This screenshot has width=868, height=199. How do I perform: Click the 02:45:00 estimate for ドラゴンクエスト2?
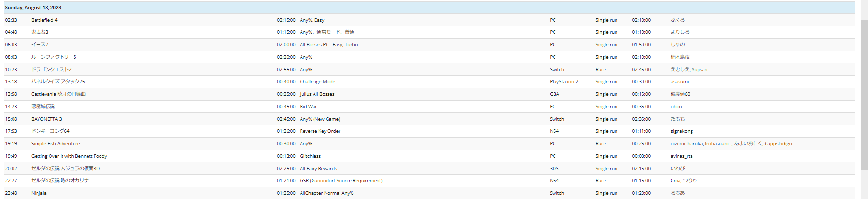pyautogui.click(x=642, y=70)
